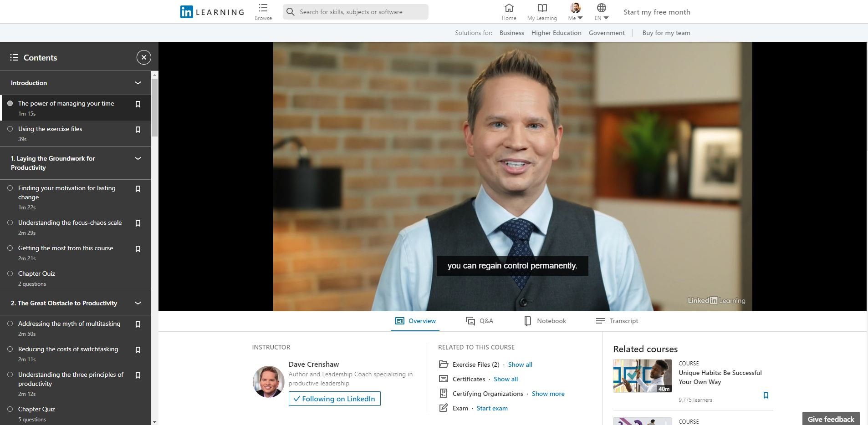The image size is (868, 425).
Task: Open Unique Habits course thumbnail
Action: [642, 376]
